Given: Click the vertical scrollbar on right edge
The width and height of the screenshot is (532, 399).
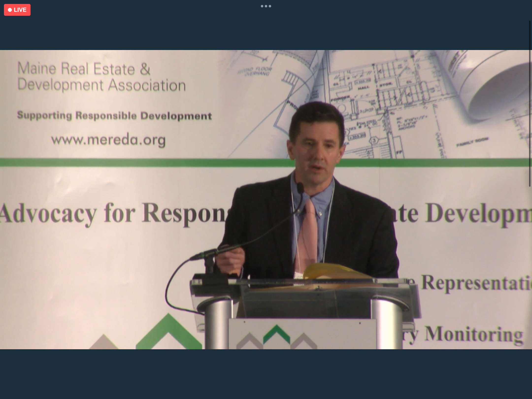Looking at the screenshot, I should (x=530, y=103).
